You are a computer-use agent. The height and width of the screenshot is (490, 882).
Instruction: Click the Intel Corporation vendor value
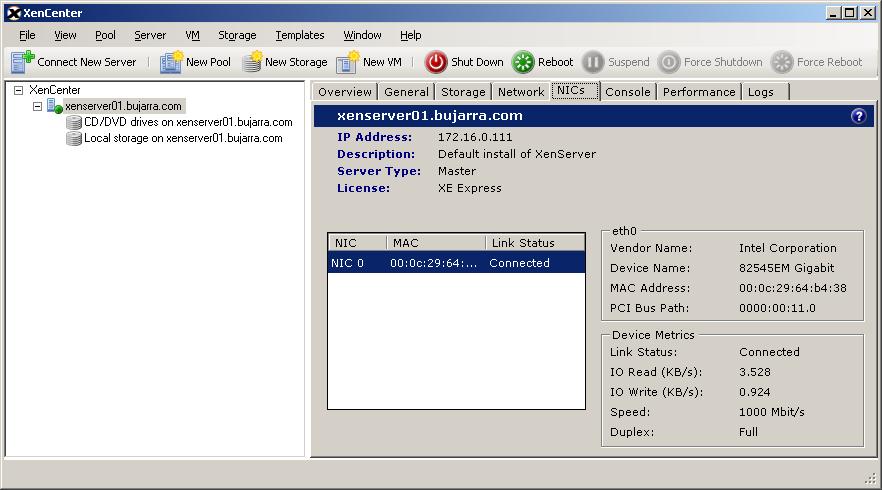pyautogui.click(x=788, y=248)
